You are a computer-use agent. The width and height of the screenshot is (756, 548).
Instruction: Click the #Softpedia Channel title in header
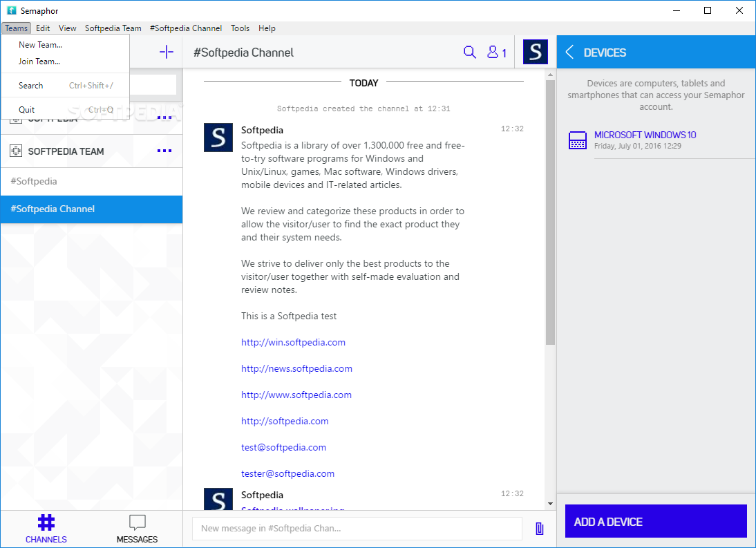243,53
